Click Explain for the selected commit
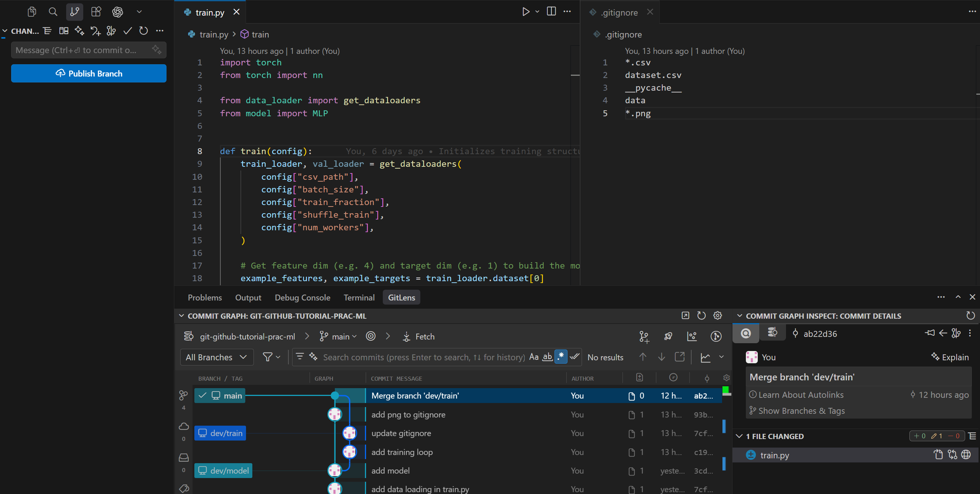 point(950,357)
